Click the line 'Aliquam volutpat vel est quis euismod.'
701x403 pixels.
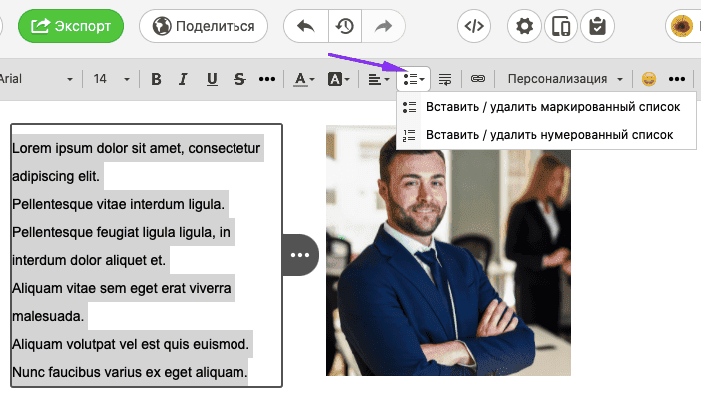click(x=130, y=344)
